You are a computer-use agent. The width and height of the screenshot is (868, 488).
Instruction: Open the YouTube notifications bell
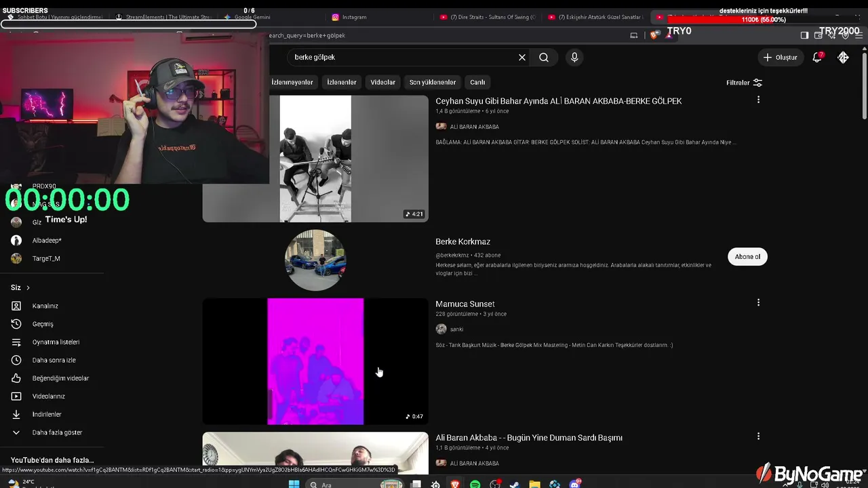coord(817,58)
